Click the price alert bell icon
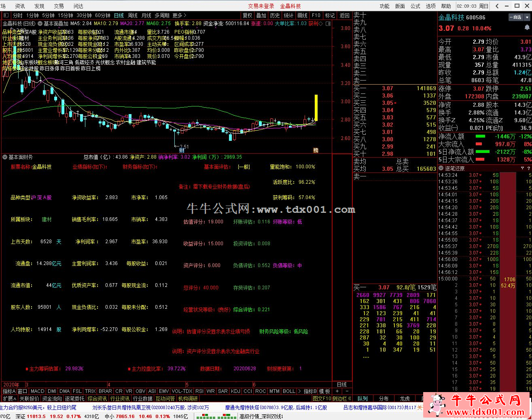The height and width of the screenshot is (420, 532). 527,28
